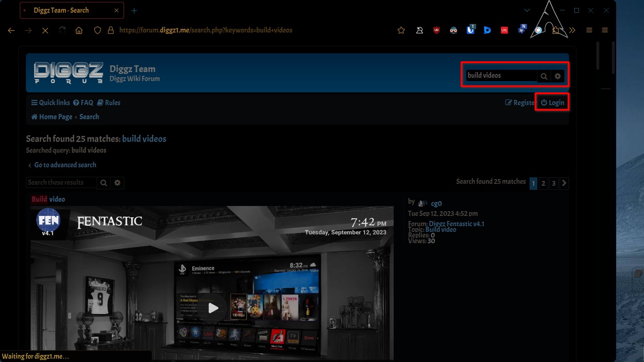Open the Quick links menu
The height and width of the screenshot is (362, 644).
point(50,103)
